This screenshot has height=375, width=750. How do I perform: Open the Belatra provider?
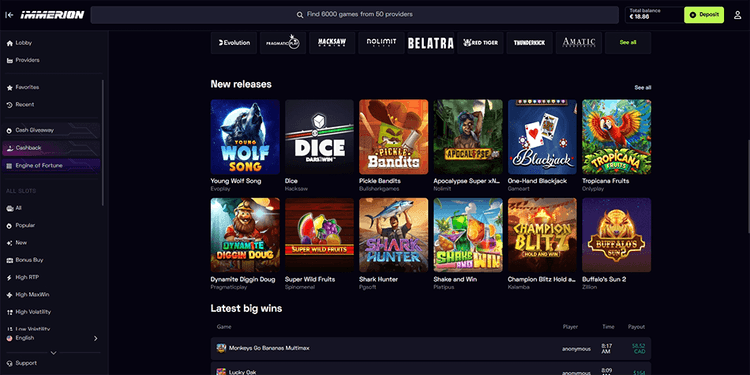coord(431,43)
